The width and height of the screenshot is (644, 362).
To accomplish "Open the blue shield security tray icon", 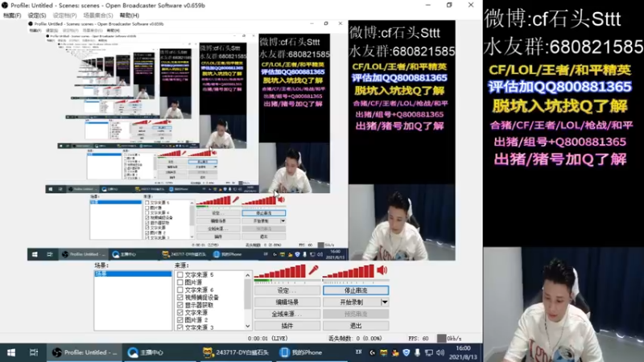I will pyautogui.click(x=407, y=352).
